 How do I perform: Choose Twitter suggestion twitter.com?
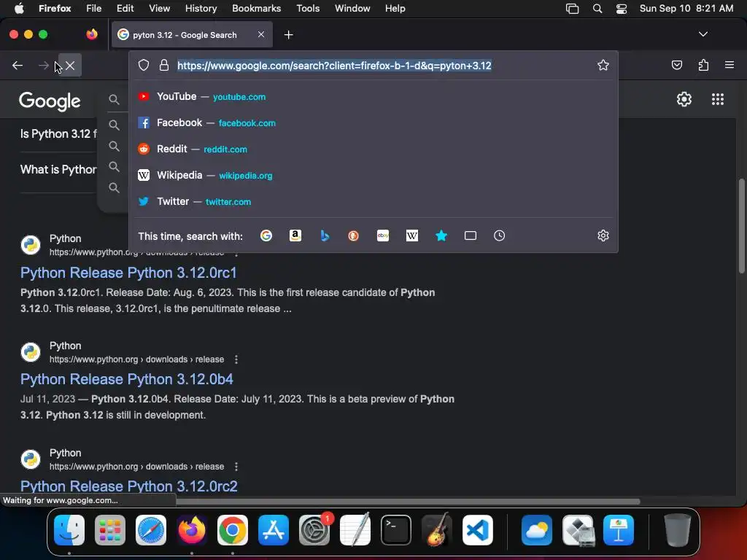[374, 201]
